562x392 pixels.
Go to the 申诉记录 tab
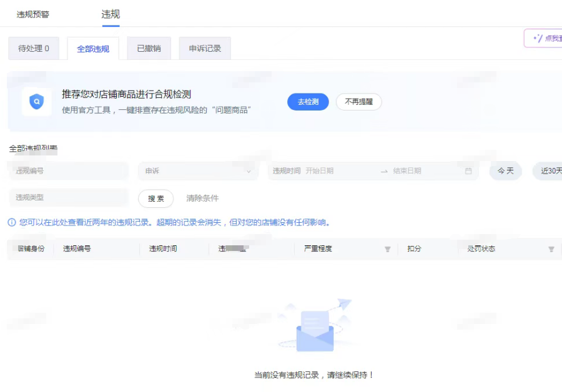[205, 49]
